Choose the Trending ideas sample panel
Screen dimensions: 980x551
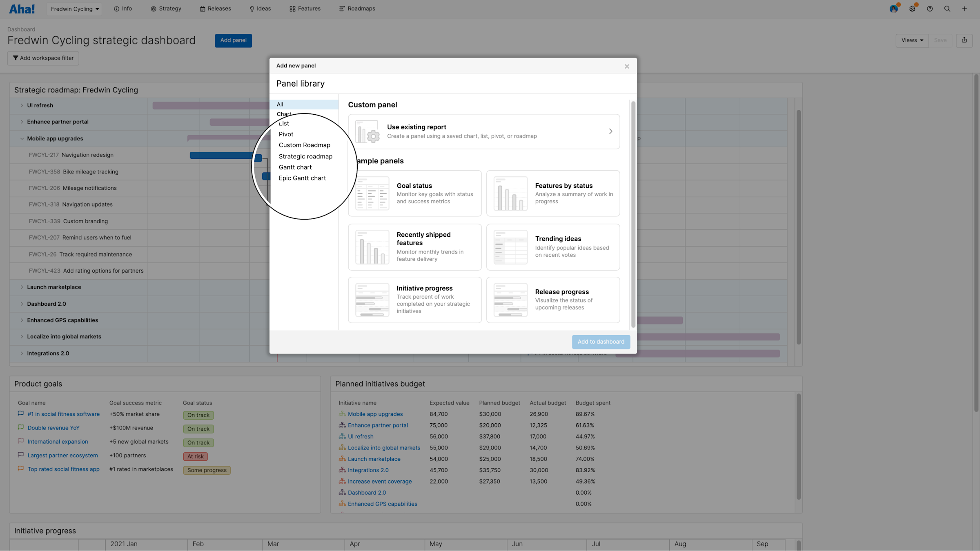[x=553, y=247]
